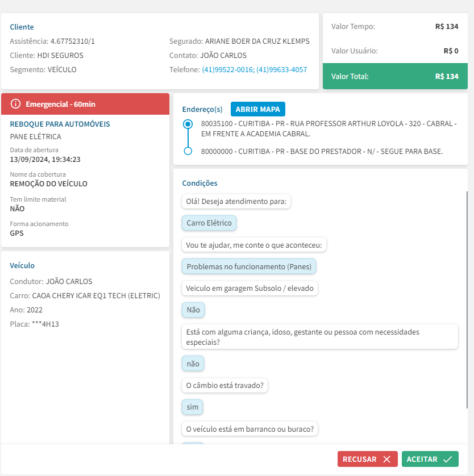Open the map with ABRIR MAPA

(x=258, y=109)
